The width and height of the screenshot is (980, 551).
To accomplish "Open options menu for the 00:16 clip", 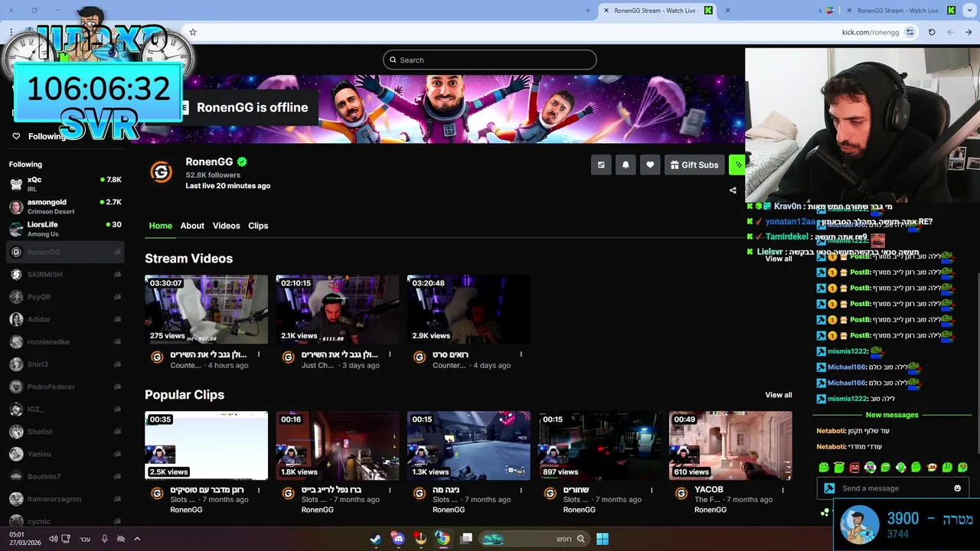I will point(390,490).
